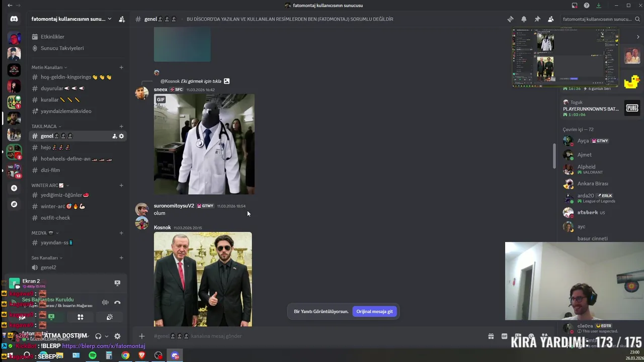644x362 pixels.
Task: Open the yayından-ss channel
Action: click(x=76, y=242)
